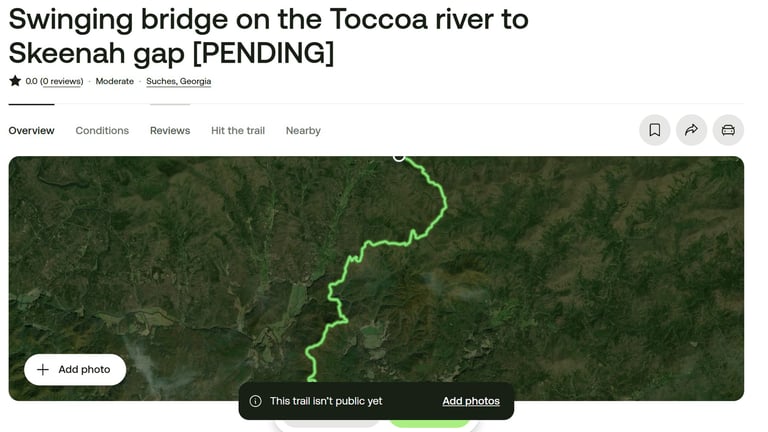Select the trail start marker on map
This screenshot has height=432, width=768.
(x=399, y=157)
